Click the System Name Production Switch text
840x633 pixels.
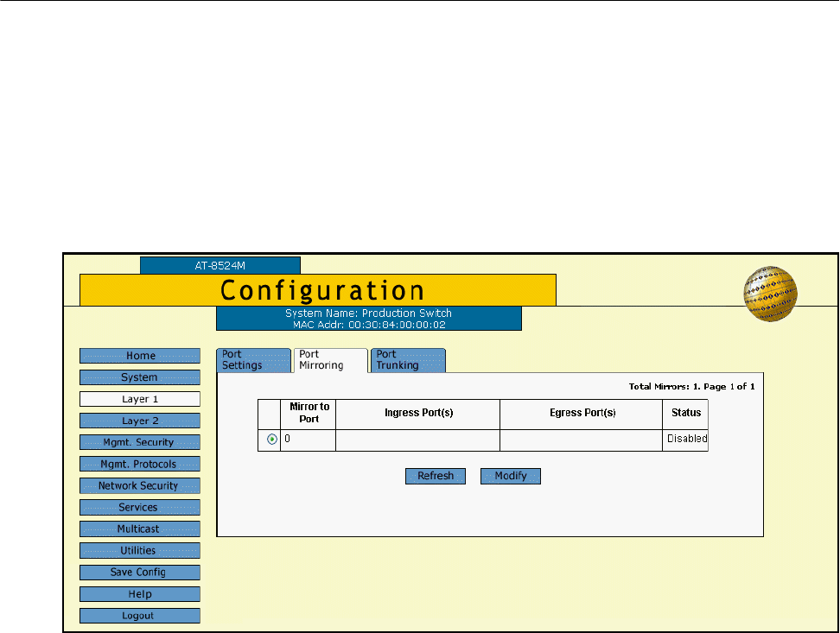pyautogui.click(x=368, y=313)
